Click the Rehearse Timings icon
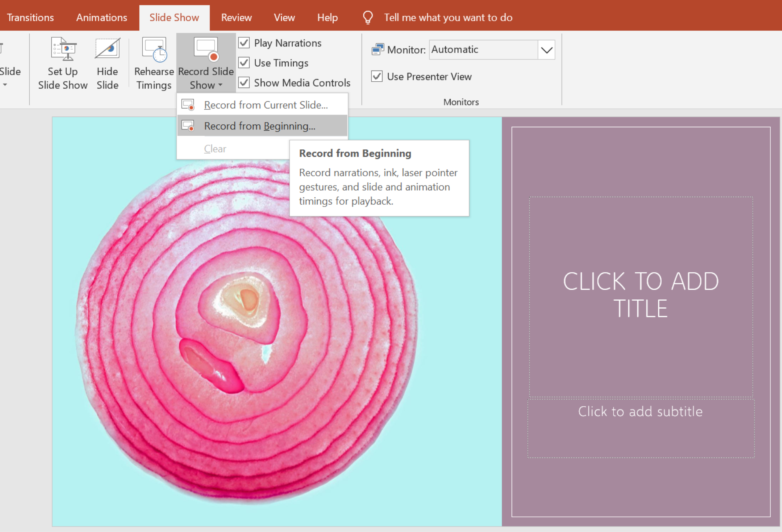This screenshot has width=782, height=532. click(154, 50)
